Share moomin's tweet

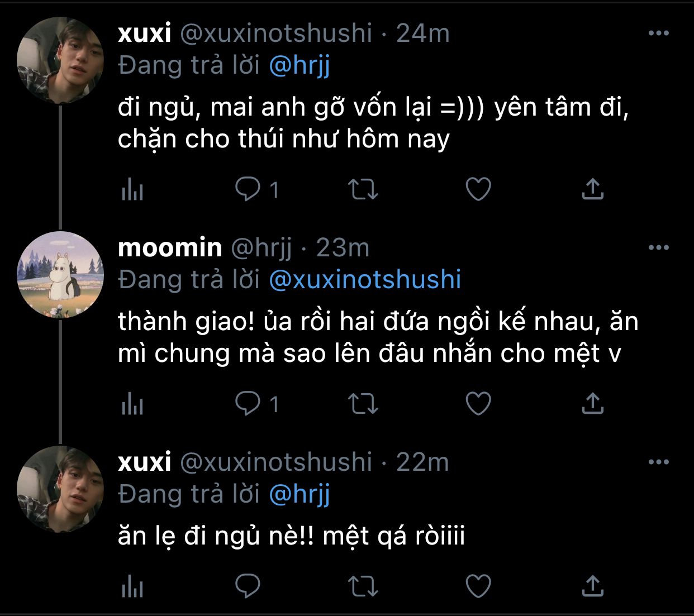click(593, 403)
